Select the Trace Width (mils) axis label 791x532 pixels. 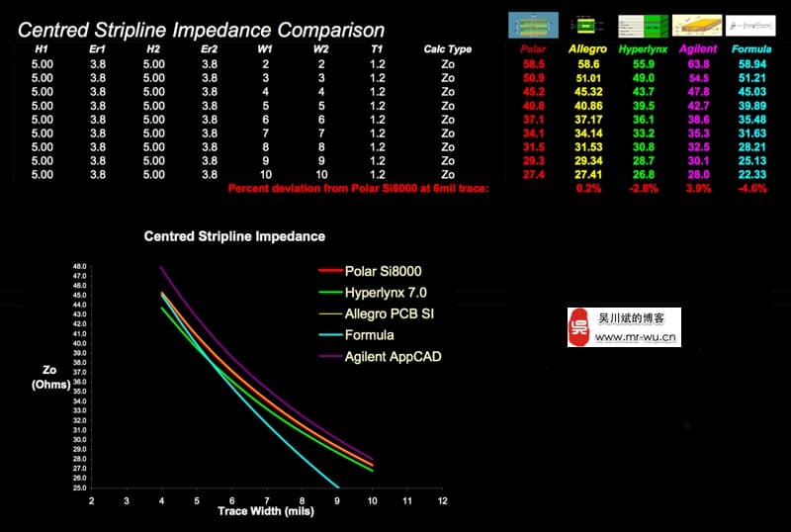(x=266, y=511)
